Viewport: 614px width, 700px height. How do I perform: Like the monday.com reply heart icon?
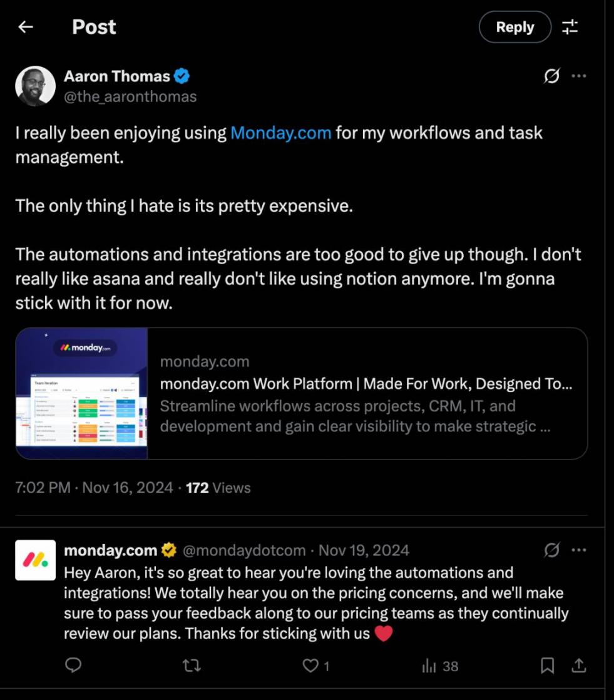pyautogui.click(x=310, y=666)
